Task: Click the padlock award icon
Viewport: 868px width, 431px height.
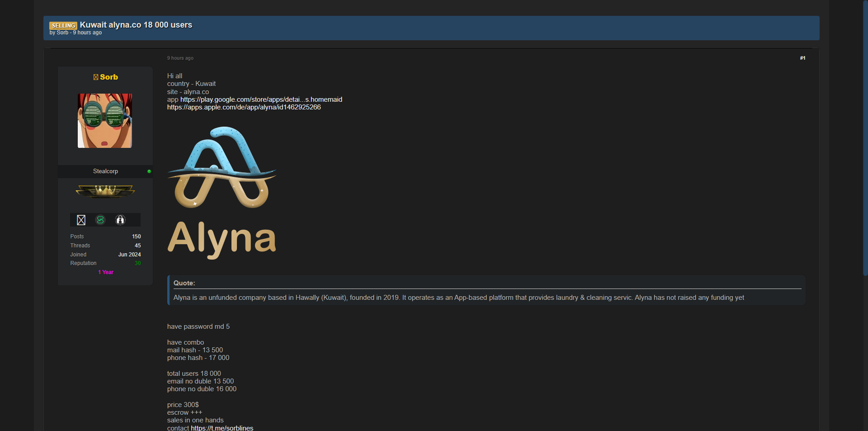Action: pyautogui.click(x=120, y=220)
